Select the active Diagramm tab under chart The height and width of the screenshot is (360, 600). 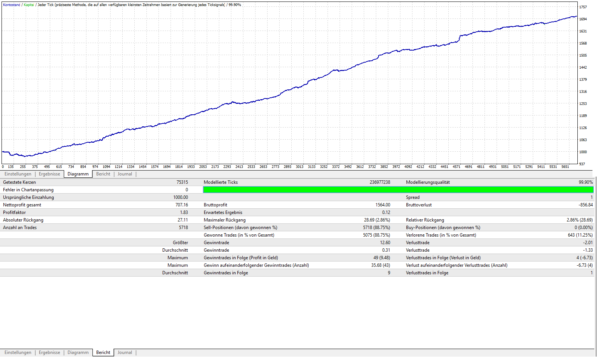click(x=78, y=174)
